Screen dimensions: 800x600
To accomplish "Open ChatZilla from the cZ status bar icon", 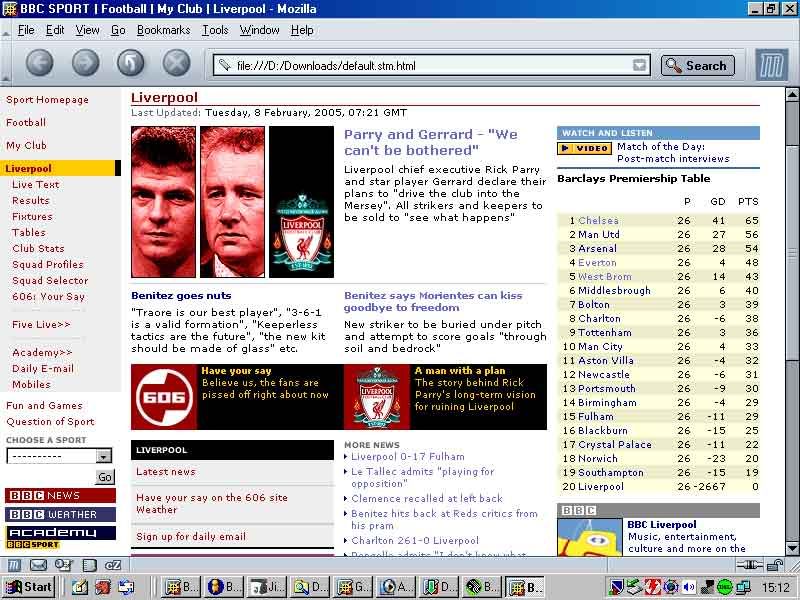I will [112, 565].
